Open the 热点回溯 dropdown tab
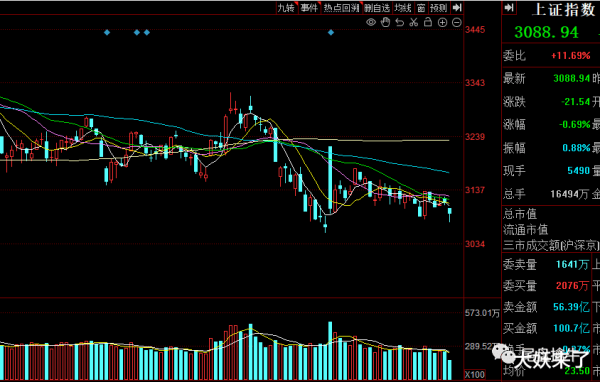The width and height of the screenshot is (600, 382). pos(342,8)
